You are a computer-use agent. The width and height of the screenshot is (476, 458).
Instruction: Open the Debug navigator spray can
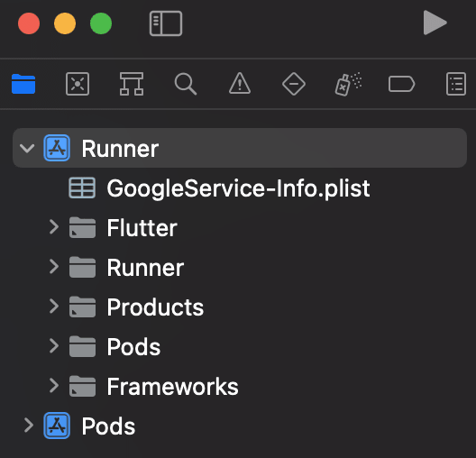click(x=348, y=84)
